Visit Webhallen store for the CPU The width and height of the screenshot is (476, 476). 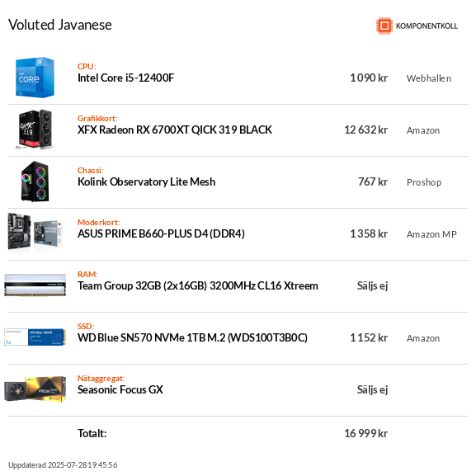[x=429, y=78]
